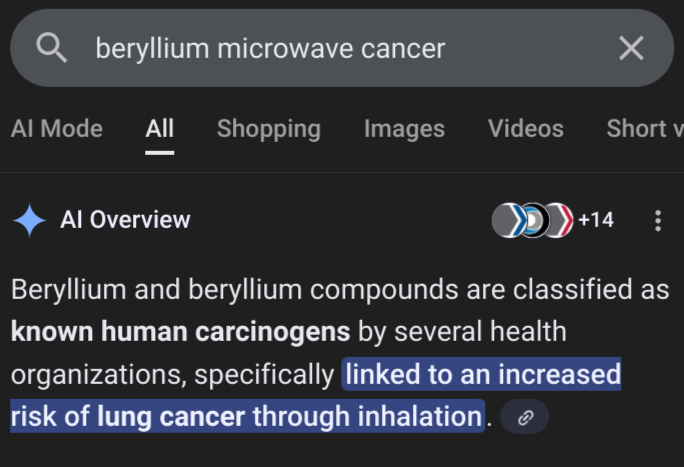Show the Videos tab results
Screen dimensions: 684x467
(x=526, y=129)
